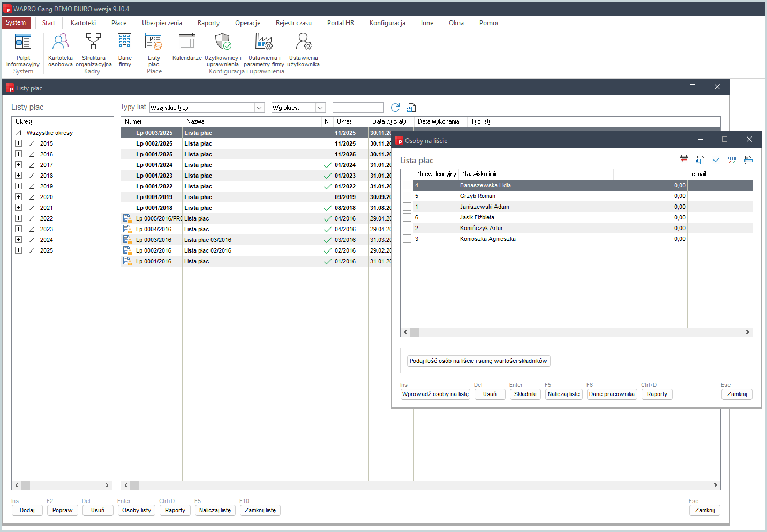Expand the 2016 period node

pos(18,154)
